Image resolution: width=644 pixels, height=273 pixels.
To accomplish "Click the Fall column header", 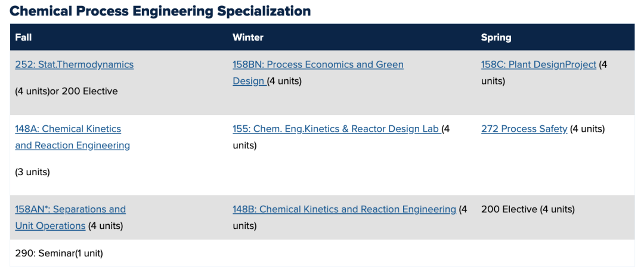I will click(x=23, y=37).
